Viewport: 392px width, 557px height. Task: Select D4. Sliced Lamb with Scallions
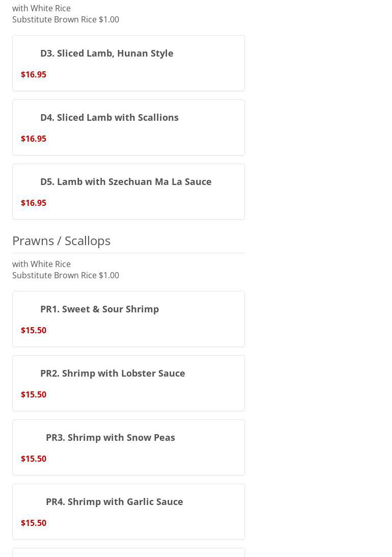point(109,117)
